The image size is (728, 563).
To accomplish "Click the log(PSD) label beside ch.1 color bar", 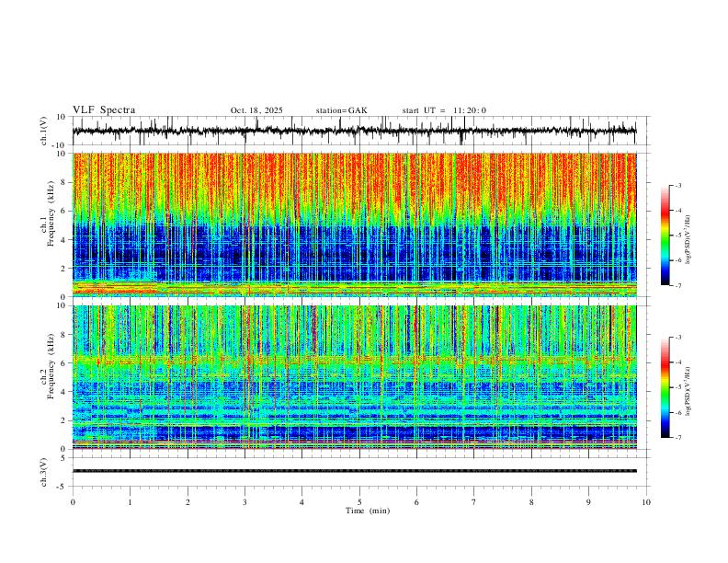I will click(x=688, y=239).
